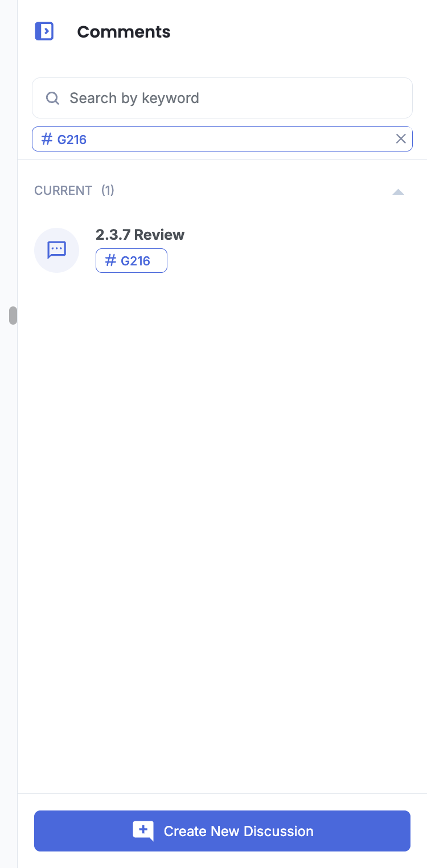Collapse the CURRENT section with the arrow
The image size is (427, 868).
(x=399, y=192)
